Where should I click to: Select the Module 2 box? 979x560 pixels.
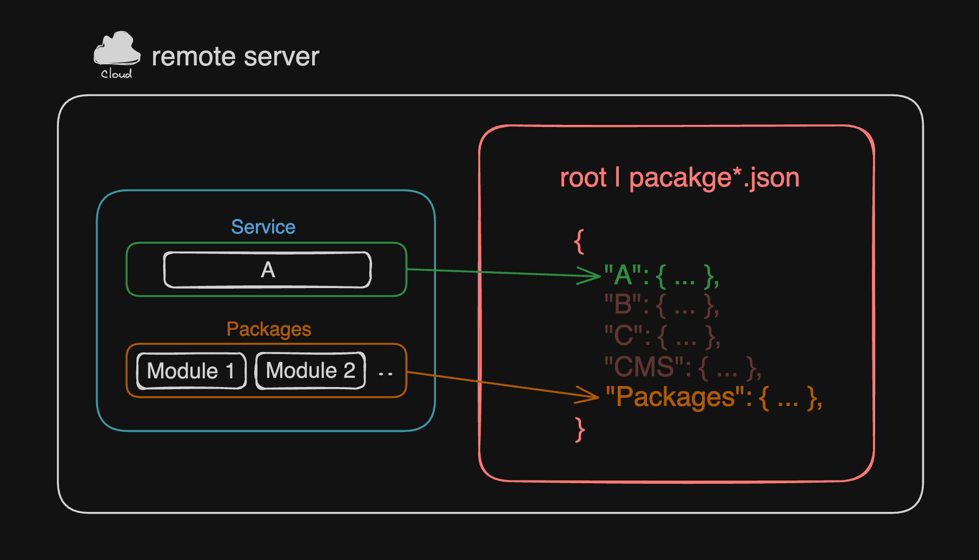coord(310,371)
